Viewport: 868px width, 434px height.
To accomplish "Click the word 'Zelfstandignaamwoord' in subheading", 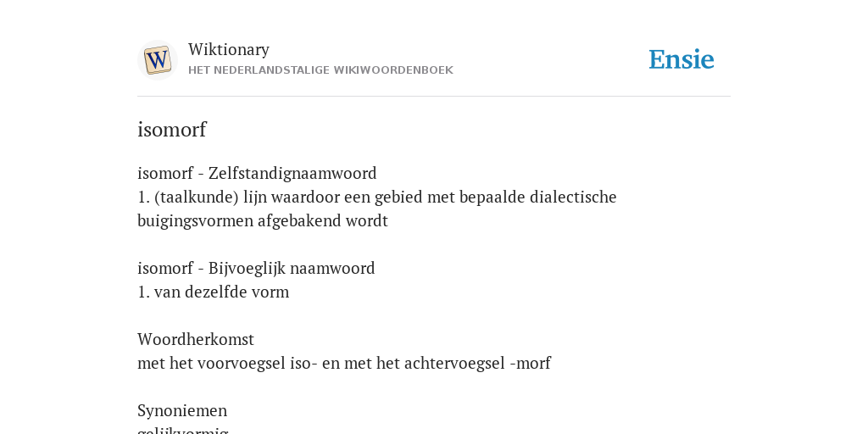I will (292, 173).
